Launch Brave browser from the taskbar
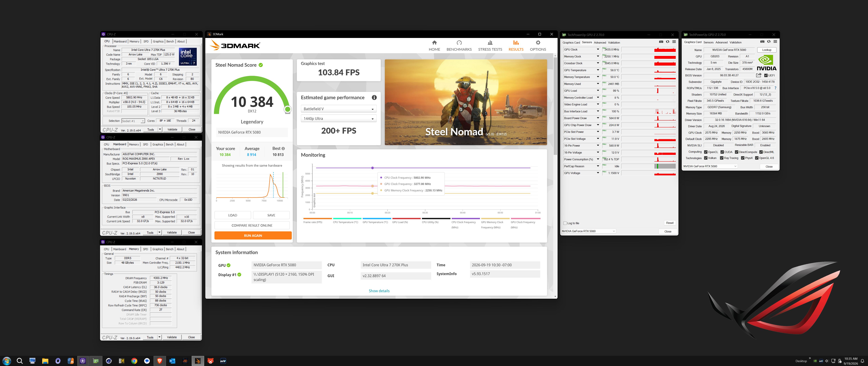 tap(160, 361)
